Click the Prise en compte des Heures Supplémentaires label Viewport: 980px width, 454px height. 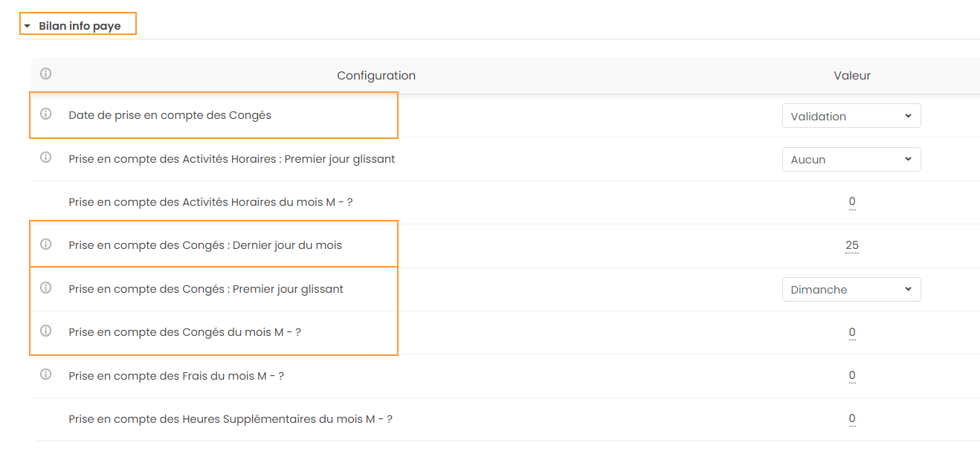click(x=231, y=419)
